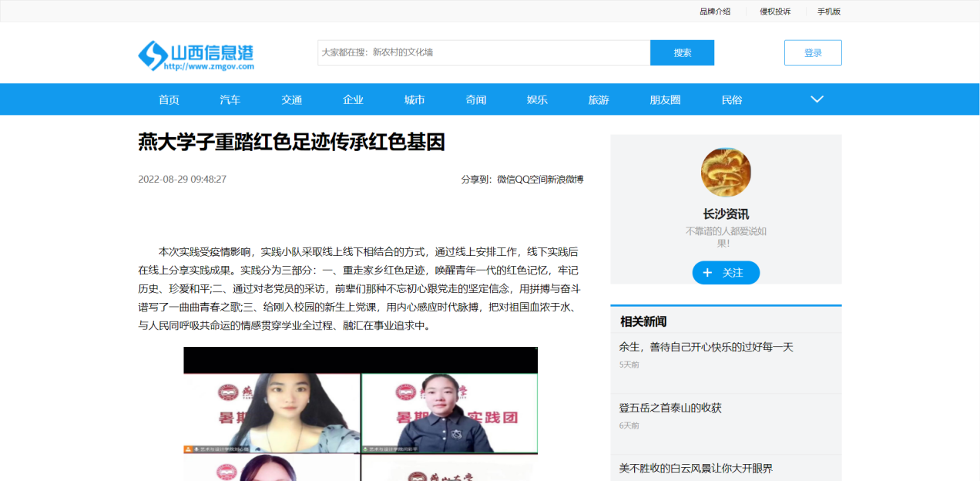The width and height of the screenshot is (980, 481).
Task: Open the 品牌介绍 link in top bar
Action: [714, 12]
